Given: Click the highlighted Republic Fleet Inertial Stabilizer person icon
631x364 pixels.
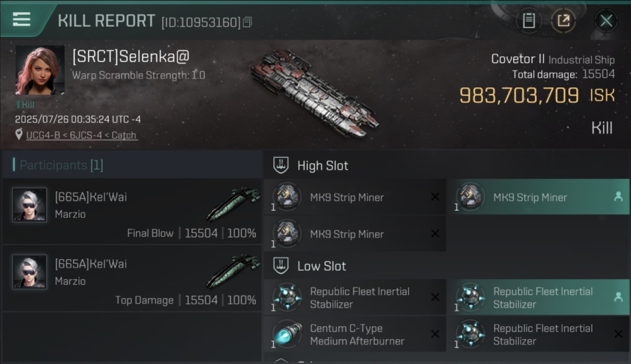Looking at the screenshot, I should [618, 298].
